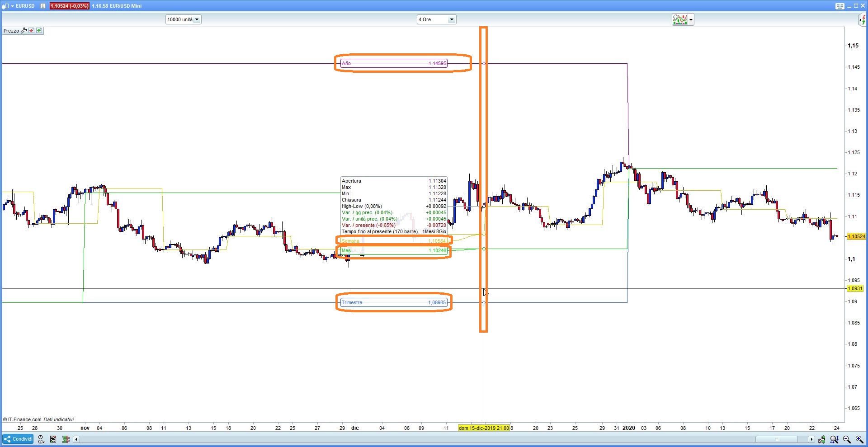The height and width of the screenshot is (447, 868).
Task: Click the 1,15 tick on price axis
Action: (x=853, y=46)
